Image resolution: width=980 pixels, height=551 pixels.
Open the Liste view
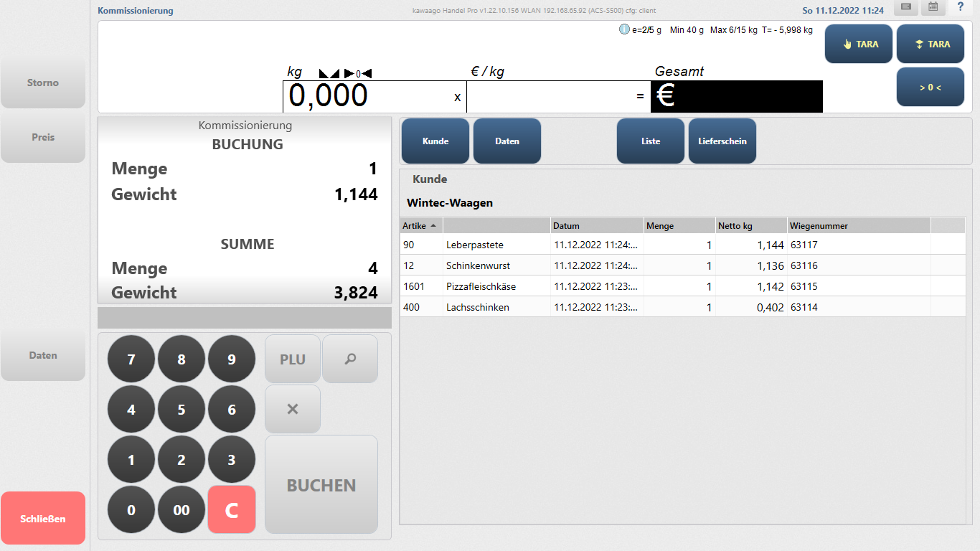pos(650,141)
